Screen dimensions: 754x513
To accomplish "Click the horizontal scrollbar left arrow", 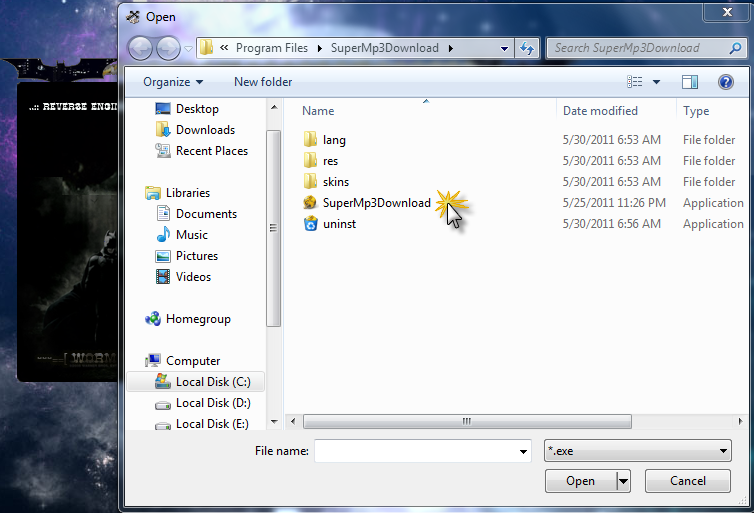I will 293,422.
